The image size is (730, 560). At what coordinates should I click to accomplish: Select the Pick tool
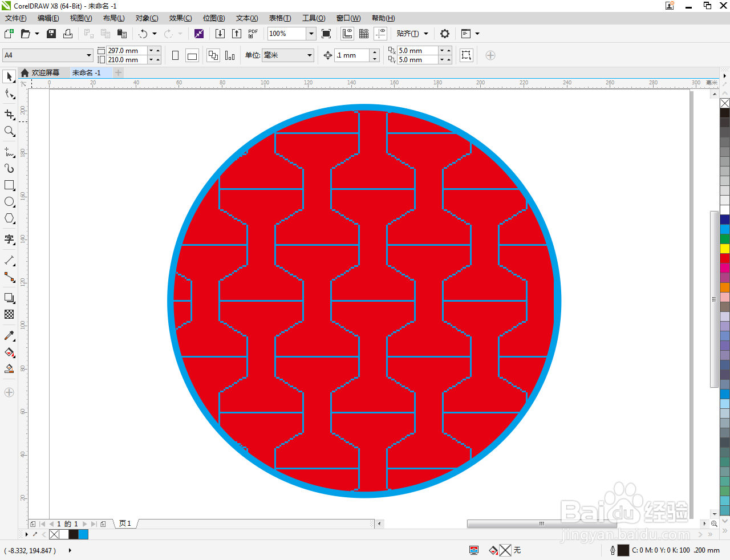(x=9, y=76)
